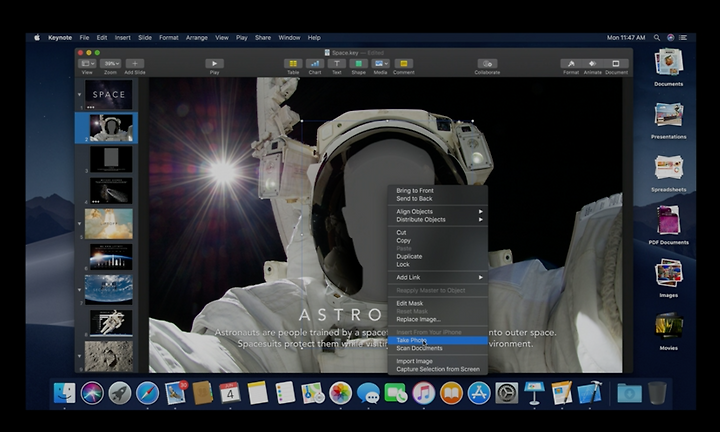
Task: Open the Animate inspector from the toolbar
Action: coord(593,64)
